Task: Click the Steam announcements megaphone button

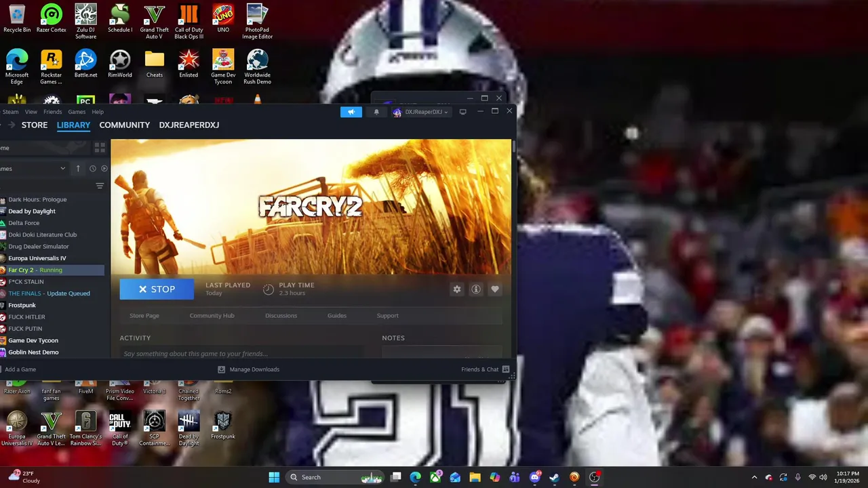Action: coord(351,112)
